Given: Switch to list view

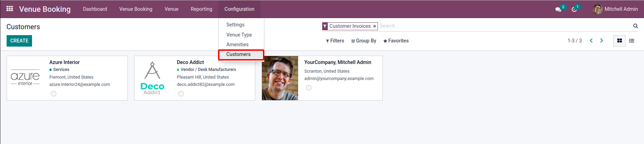Looking at the screenshot, I should pos(631,41).
